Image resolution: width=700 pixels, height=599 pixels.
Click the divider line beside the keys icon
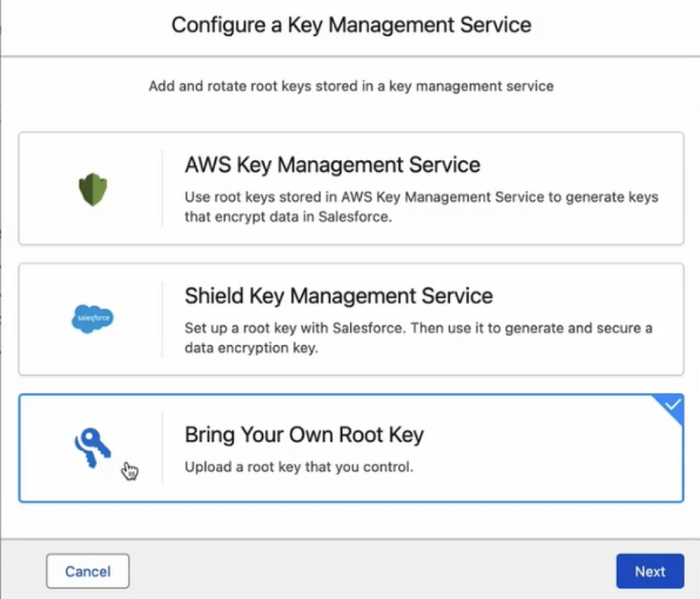click(162, 448)
